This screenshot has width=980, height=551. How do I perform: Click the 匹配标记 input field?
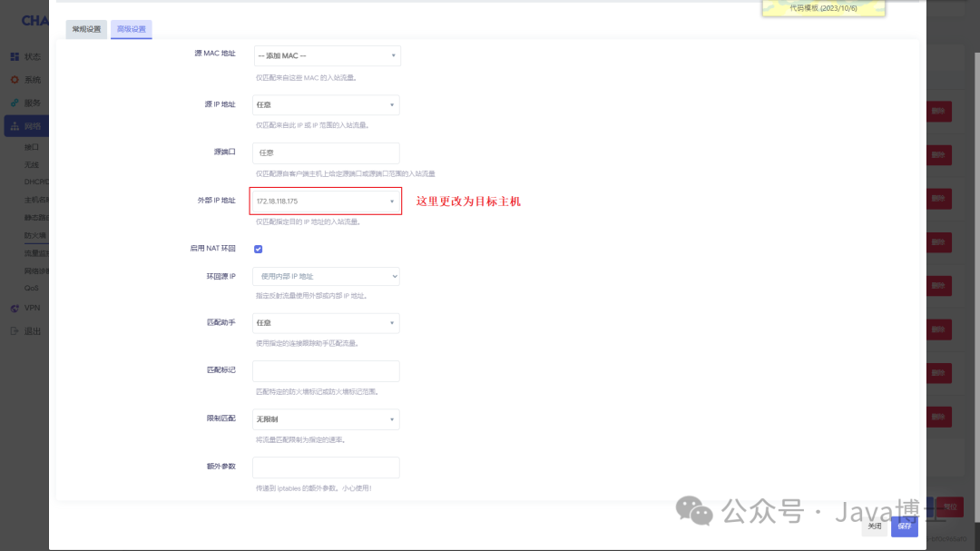[325, 370]
